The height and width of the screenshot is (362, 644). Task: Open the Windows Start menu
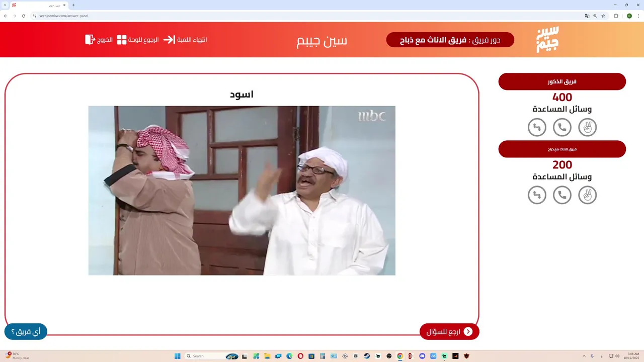pos(178,356)
